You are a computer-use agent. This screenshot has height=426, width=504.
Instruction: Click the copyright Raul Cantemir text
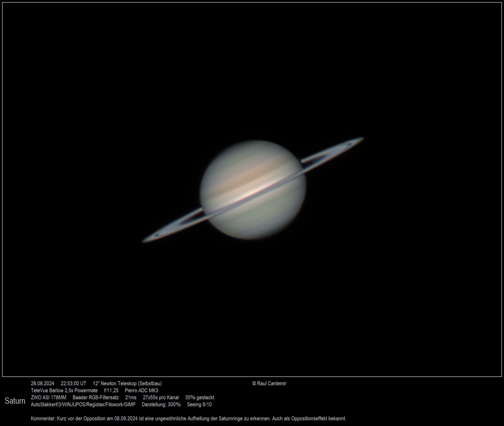pyautogui.click(x=269, y=383)
